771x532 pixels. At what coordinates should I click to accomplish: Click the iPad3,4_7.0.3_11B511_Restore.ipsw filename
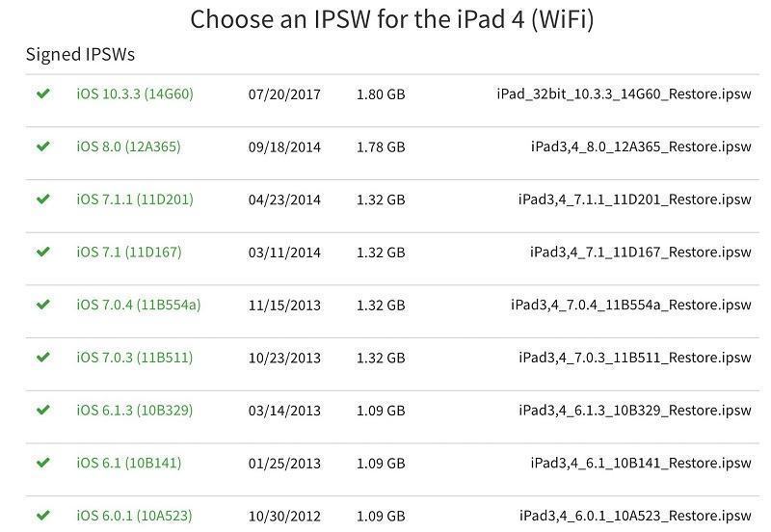click(x=634, y=358)
